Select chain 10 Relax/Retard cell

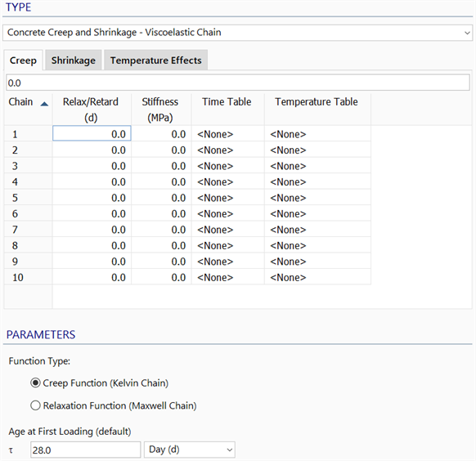92,277
